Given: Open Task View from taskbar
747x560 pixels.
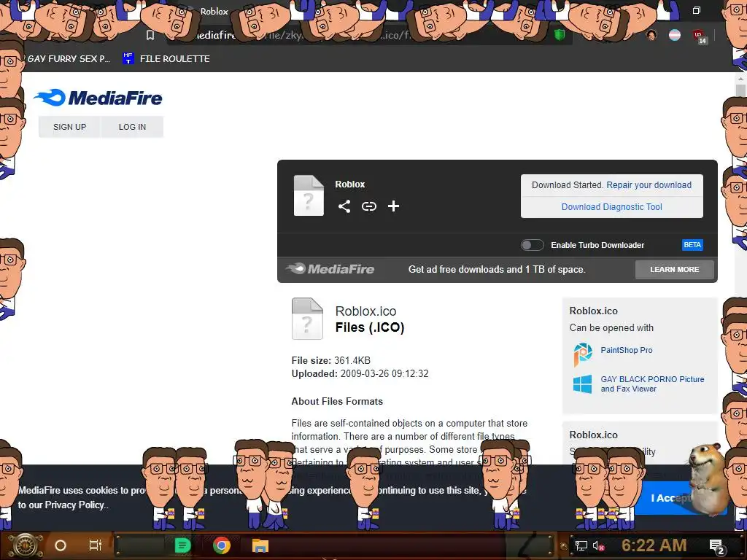Looking at the screenshot, I should (x=96, y=545).
